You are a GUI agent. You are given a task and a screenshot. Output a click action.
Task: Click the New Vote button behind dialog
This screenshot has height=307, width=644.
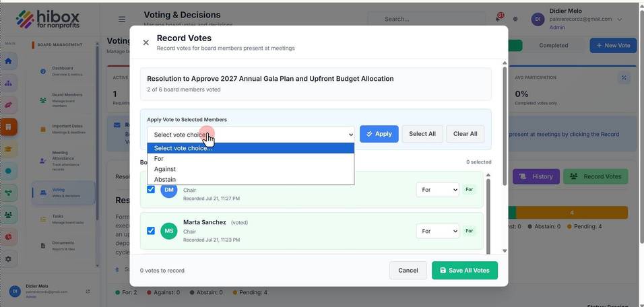coord(613,46)
